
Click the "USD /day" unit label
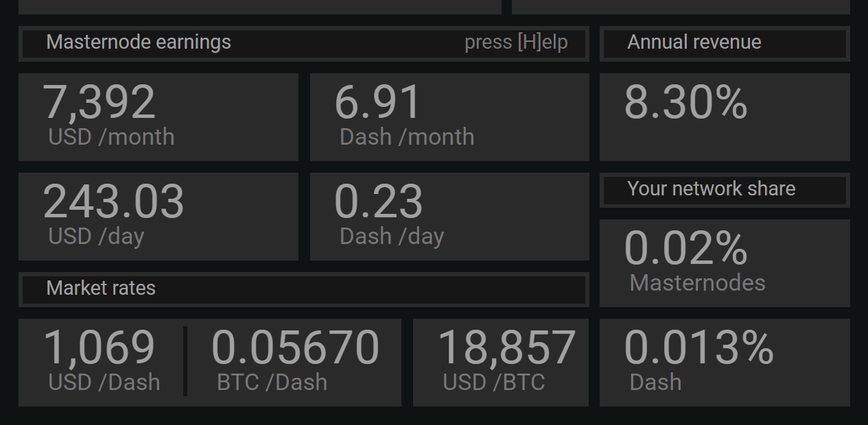point(96,236)
